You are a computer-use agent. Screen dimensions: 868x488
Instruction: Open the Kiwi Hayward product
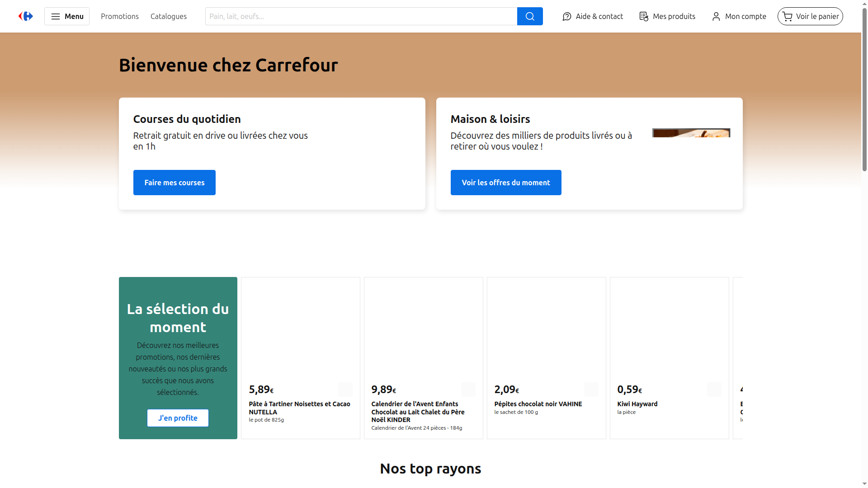(637, 404)
